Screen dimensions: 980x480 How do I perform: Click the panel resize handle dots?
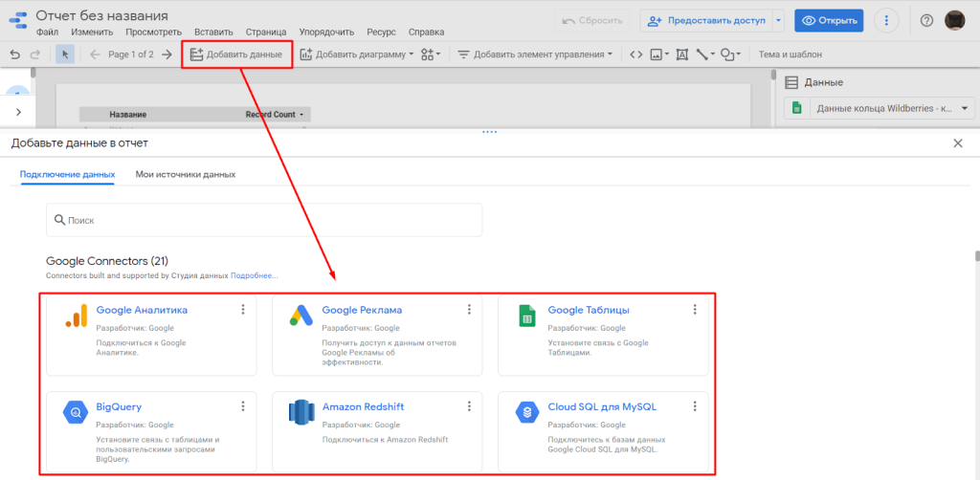[x=490, y=132]
